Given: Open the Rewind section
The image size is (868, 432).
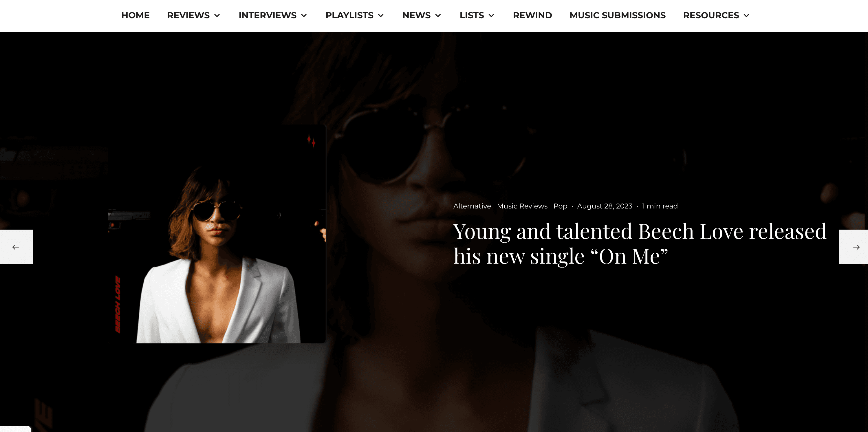Looking at the screenshot, I should tap(532, 15).
